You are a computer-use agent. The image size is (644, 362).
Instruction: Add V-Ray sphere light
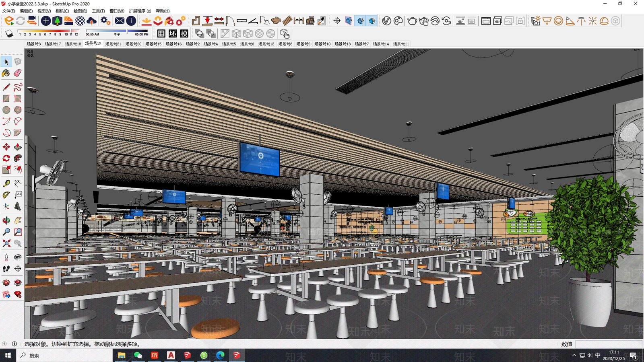point(558,21)
